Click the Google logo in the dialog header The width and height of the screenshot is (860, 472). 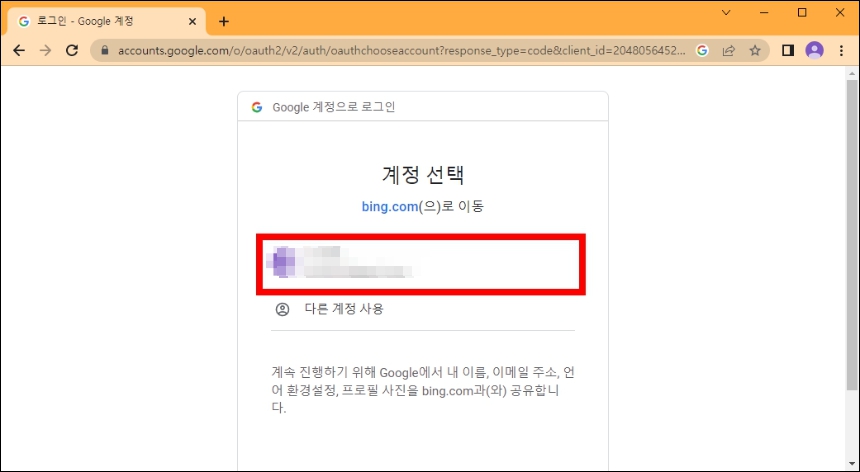(257, 107)
